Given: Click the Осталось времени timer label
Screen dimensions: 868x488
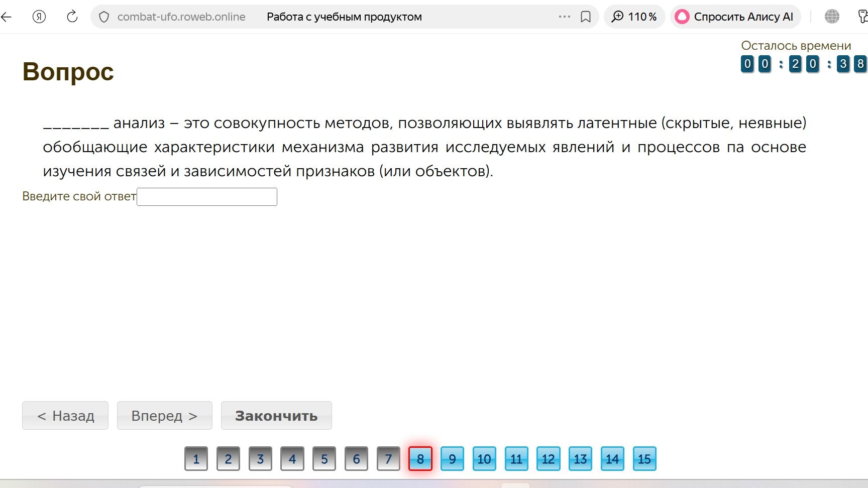Looking at the screenshot, I should 796,46.
